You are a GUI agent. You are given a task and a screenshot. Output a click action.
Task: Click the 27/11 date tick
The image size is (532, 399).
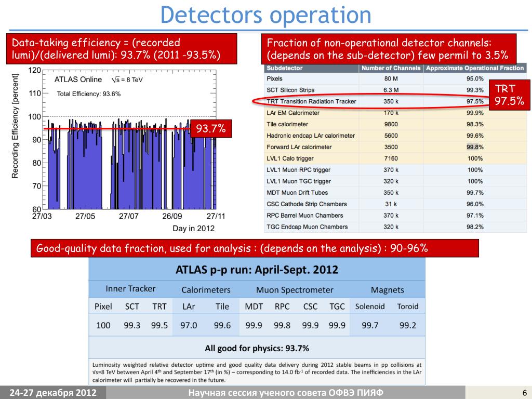point(216,217)
